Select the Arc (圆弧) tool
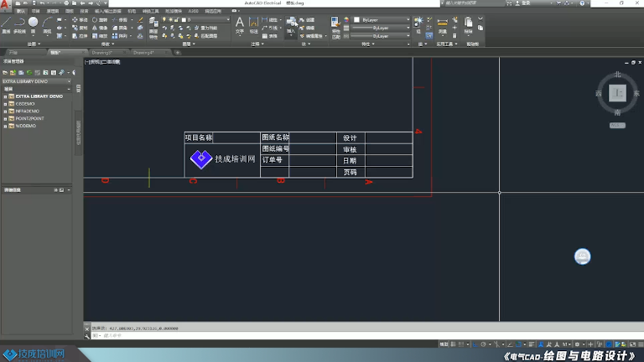 coord(47,24)
